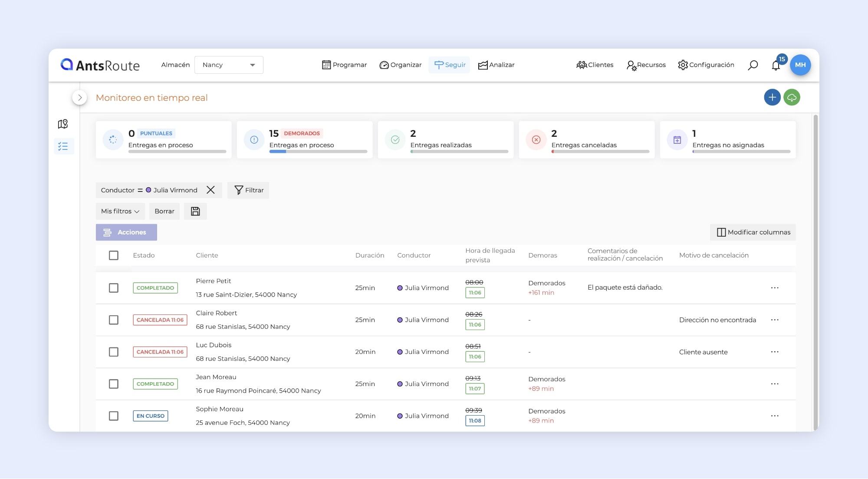
Task: Select the checkbox for Sophie Moreau row
Action: [x=114, y=416]
